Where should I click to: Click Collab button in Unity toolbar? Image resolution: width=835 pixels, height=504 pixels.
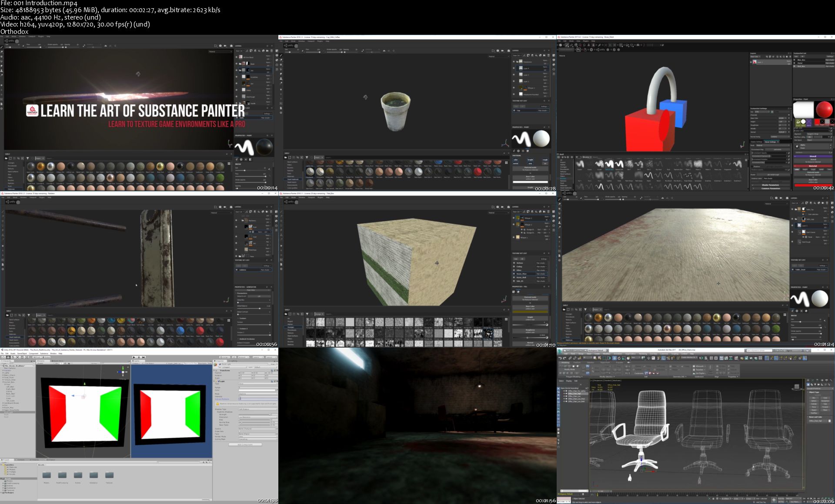tap(224, 357)
